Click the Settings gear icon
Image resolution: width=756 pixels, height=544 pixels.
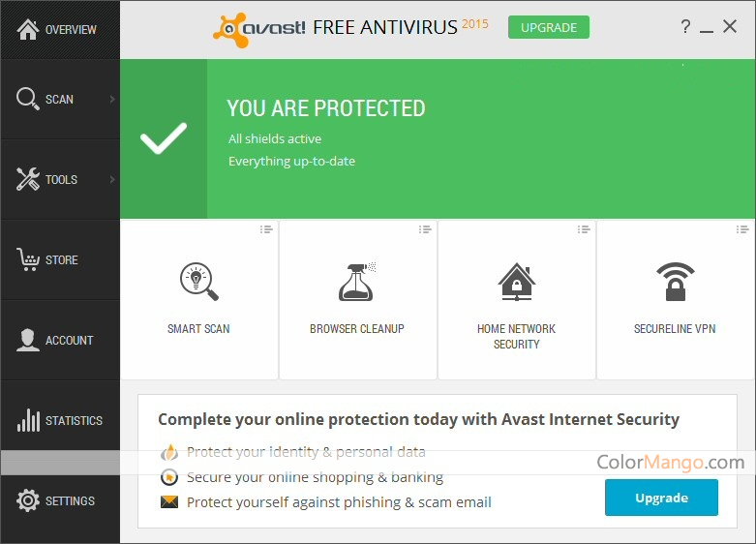pyautogui.click(x=28, y=500)
